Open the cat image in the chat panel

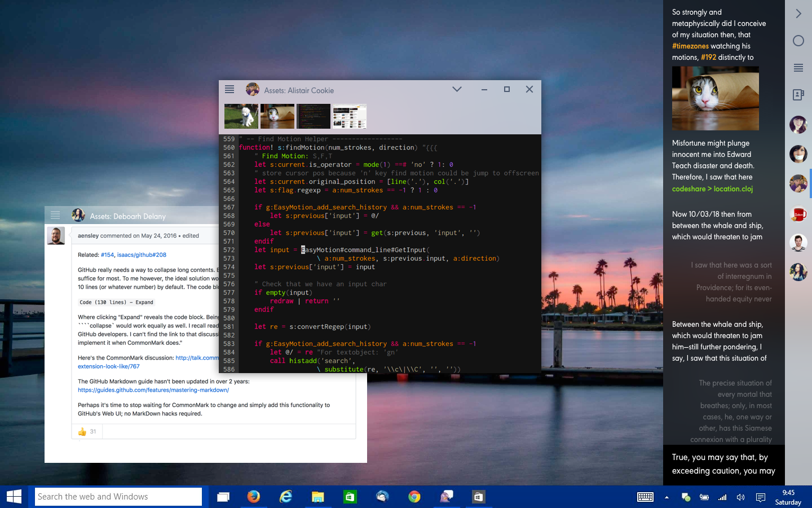[x=716, y=99]
